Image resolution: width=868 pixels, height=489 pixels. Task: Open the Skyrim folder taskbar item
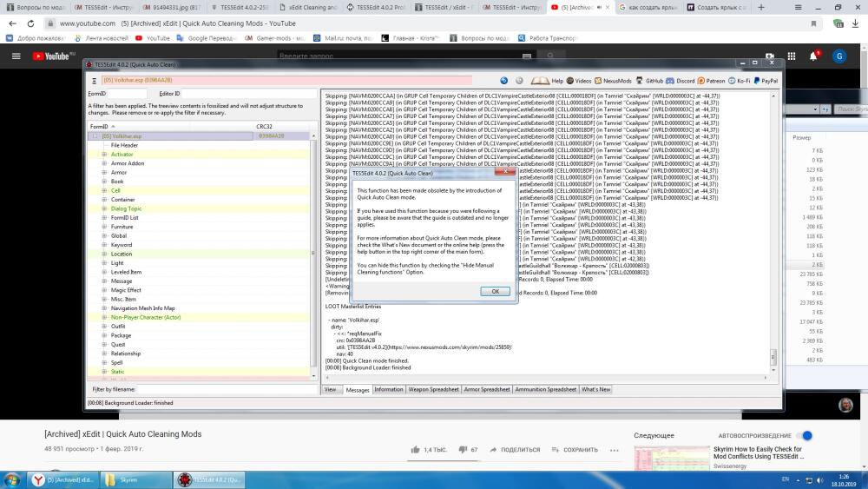click(138, 479)
